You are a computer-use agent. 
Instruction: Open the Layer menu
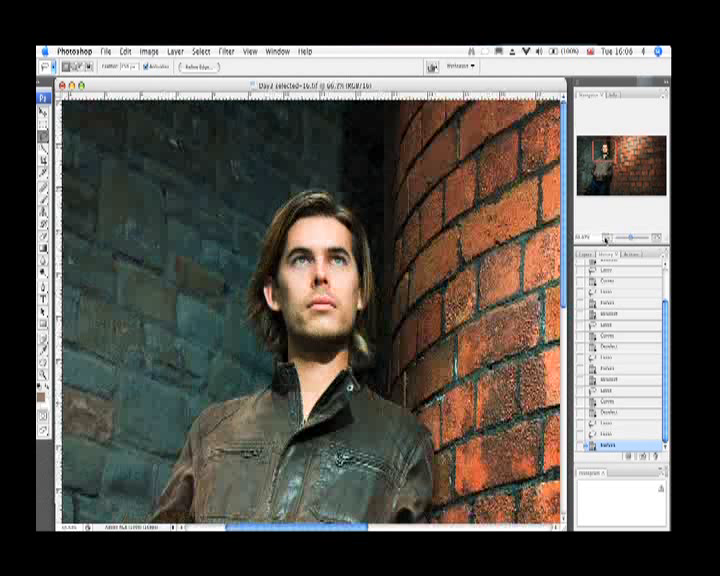tap(175, 51)
